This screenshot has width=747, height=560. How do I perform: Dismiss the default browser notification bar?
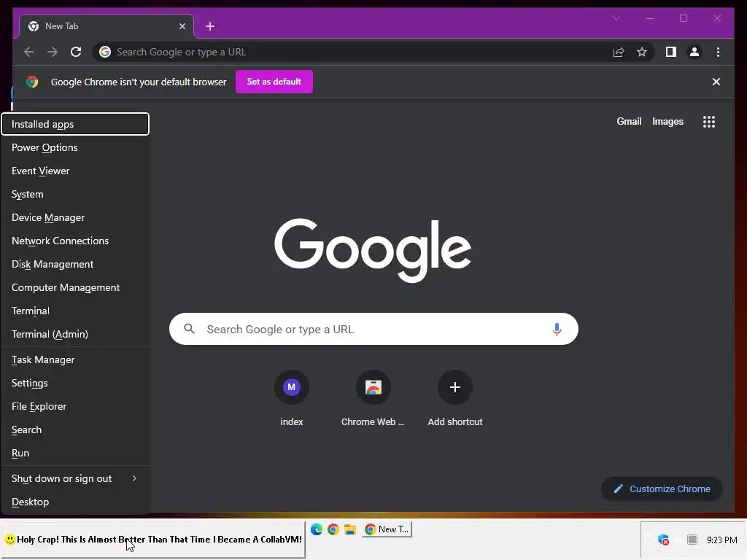(x=716, y=82)
